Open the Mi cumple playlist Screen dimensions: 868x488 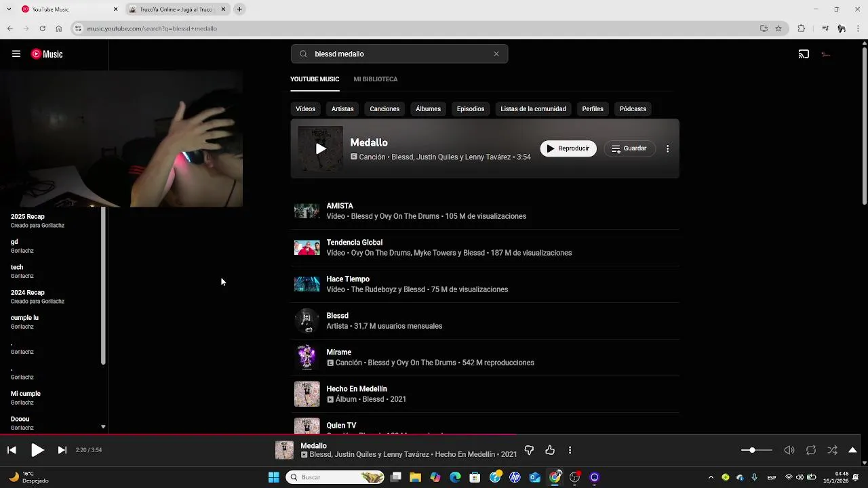[x=51, y=398]
